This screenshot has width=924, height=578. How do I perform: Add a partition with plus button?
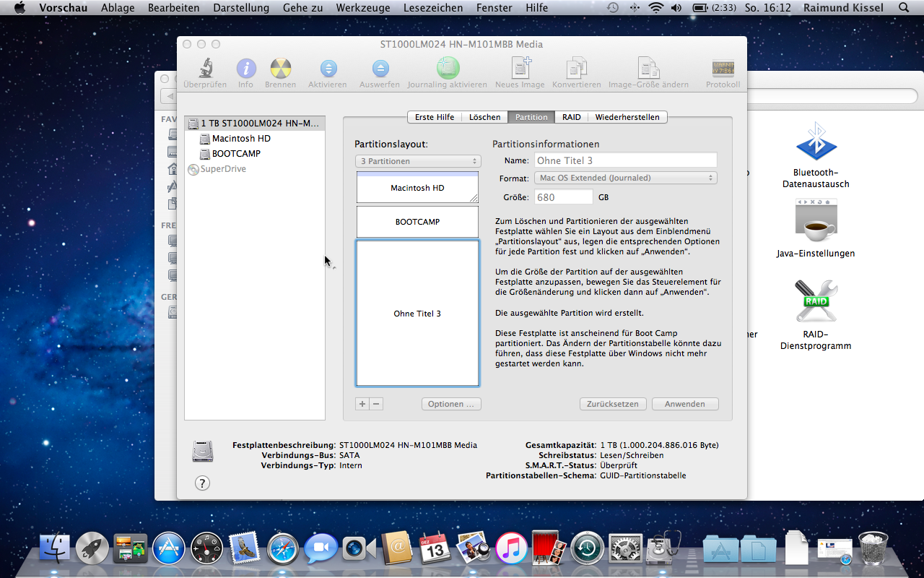pos(362,404)
